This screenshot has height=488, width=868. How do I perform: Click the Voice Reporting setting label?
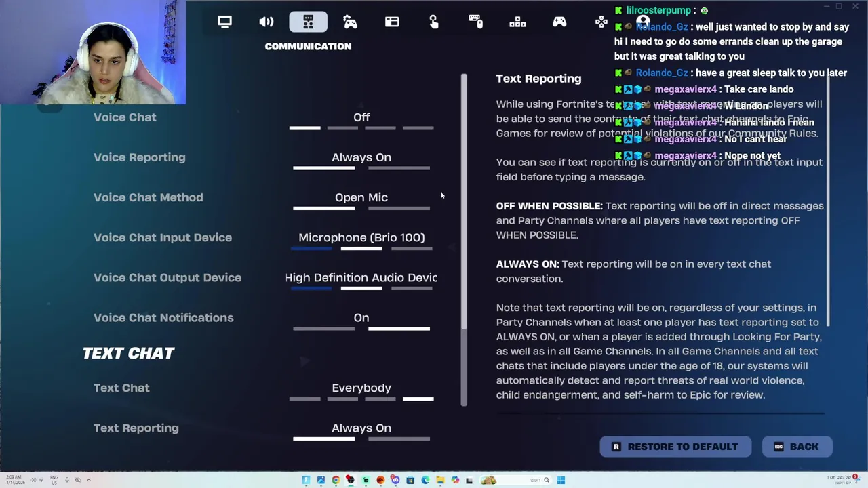(x=139, y=157)
